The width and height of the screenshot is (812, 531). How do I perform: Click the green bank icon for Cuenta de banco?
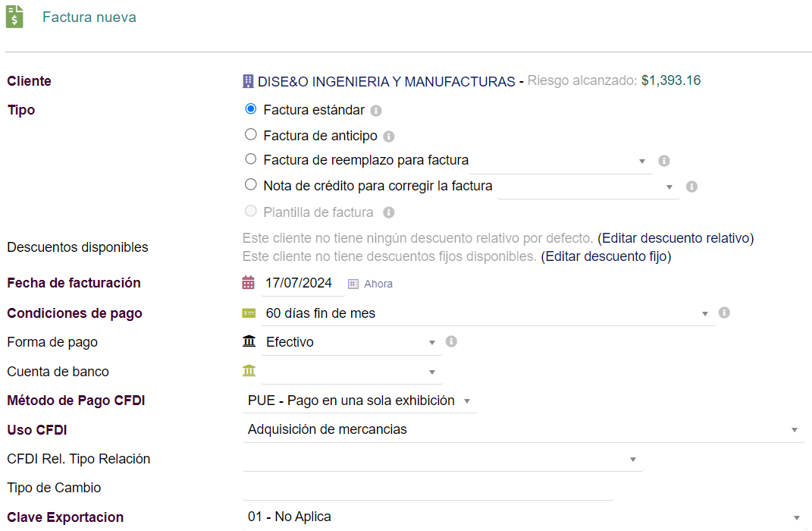tap(249, 371)
